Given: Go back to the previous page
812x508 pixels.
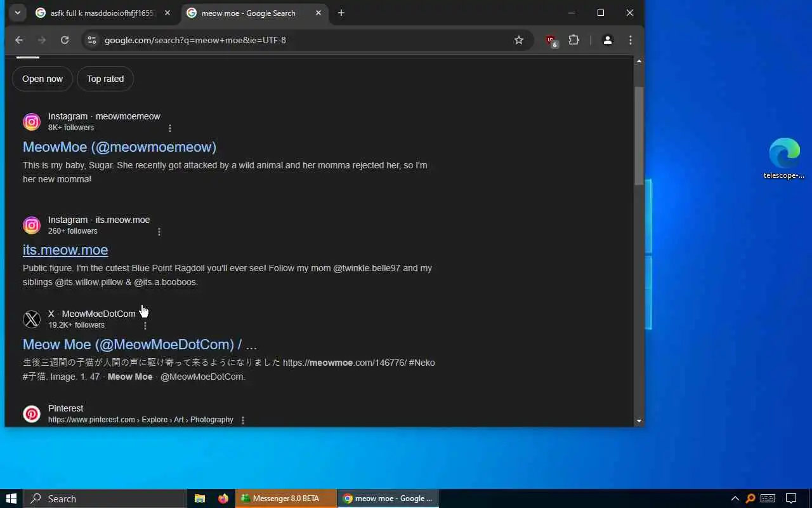Looking at the screenshot, I should (19, 40).
